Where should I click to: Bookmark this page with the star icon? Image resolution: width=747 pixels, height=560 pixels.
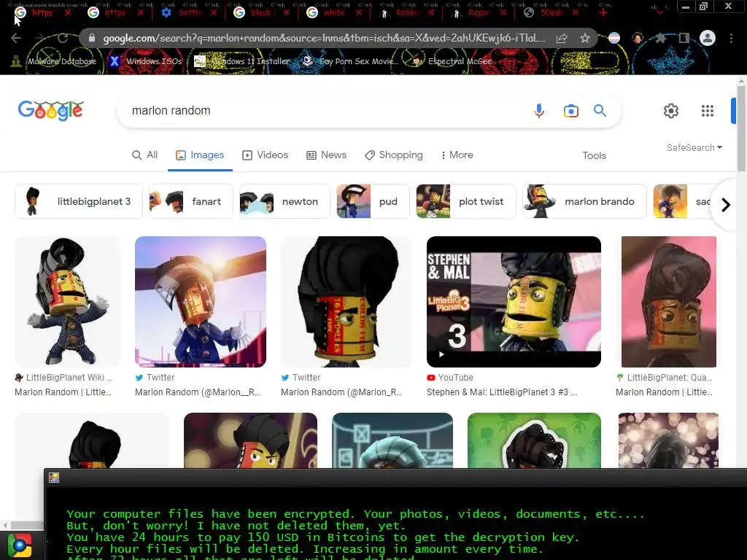tap(585, 38)
